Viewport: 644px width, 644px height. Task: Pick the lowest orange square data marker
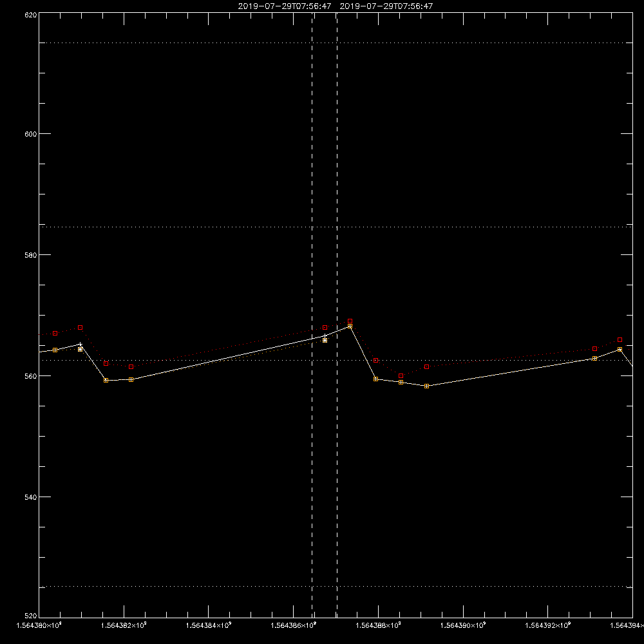click(x=427, y=386)
